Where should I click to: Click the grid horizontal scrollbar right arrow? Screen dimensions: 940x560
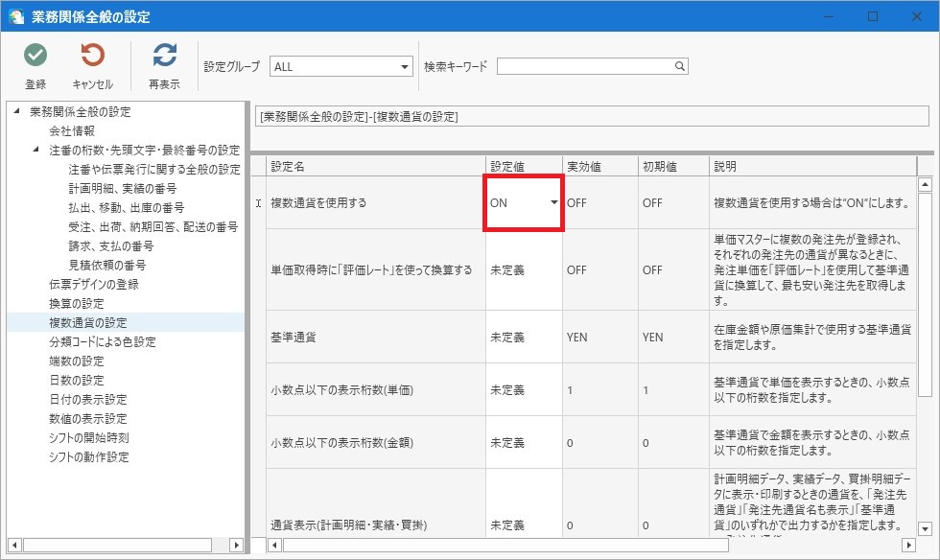pos(909,545)
